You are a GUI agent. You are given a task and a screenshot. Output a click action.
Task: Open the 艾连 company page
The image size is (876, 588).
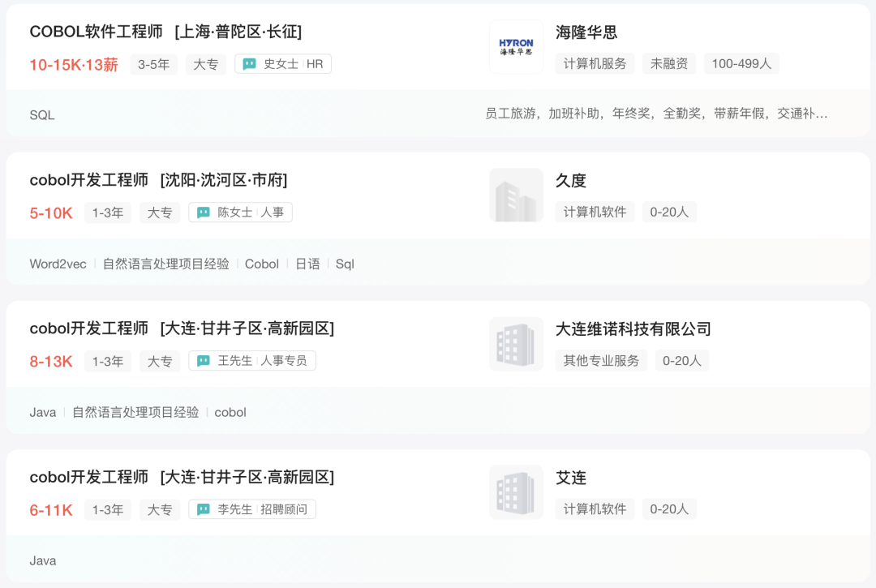(x=570, y=478)
